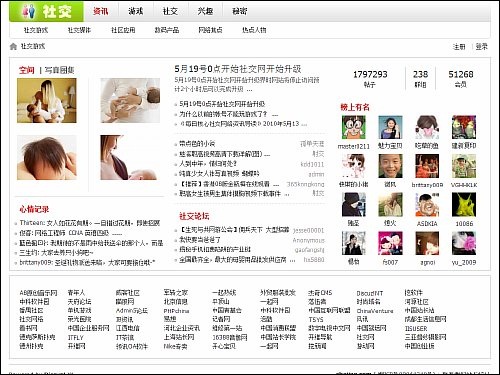Open the VGHHKLK user avatar
Viewport: 500px width, 375px height.
[x=464, y=166]
